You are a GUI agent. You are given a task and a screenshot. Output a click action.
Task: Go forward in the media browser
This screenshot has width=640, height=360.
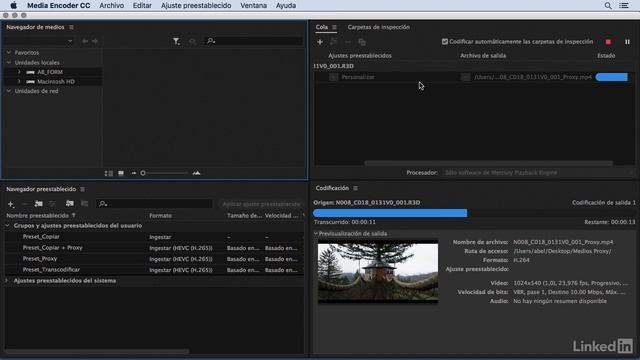[x=95, y=41]
